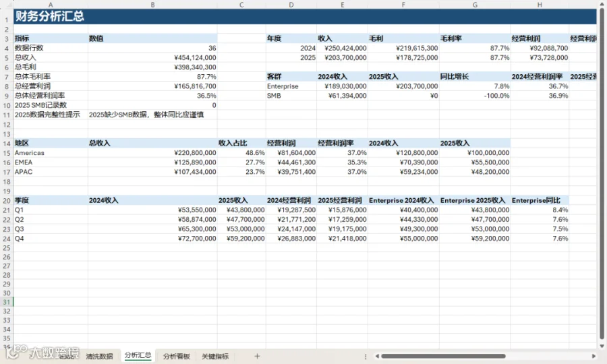Select APAC operating profit ¥39,751,400
This screenshot has height=364, width=607.
(x=291, y=172)
